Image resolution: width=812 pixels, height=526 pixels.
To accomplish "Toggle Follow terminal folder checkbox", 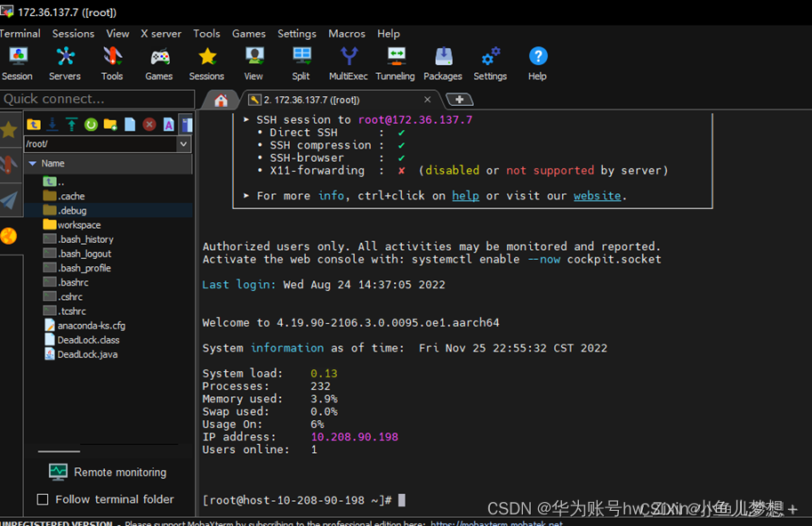I will point(43,499).
